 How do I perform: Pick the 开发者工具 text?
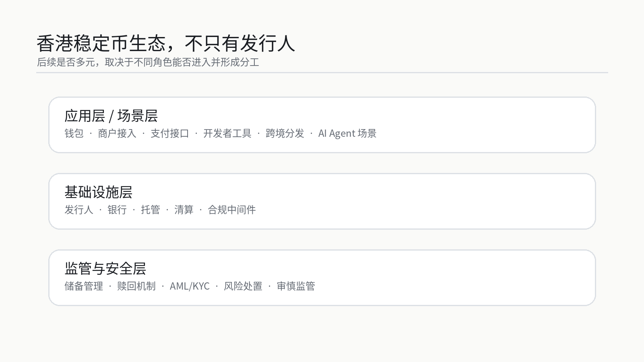[227, 134]
